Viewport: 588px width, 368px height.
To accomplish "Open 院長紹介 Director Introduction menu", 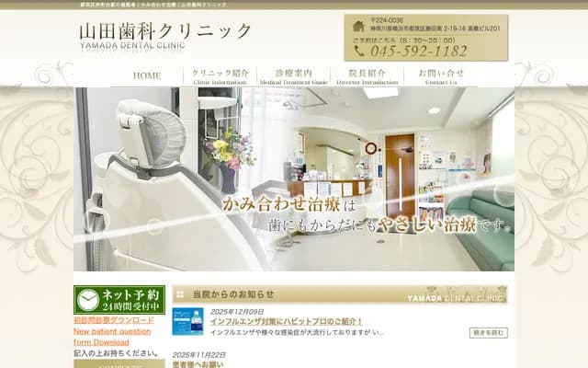I will click(367, 76).
